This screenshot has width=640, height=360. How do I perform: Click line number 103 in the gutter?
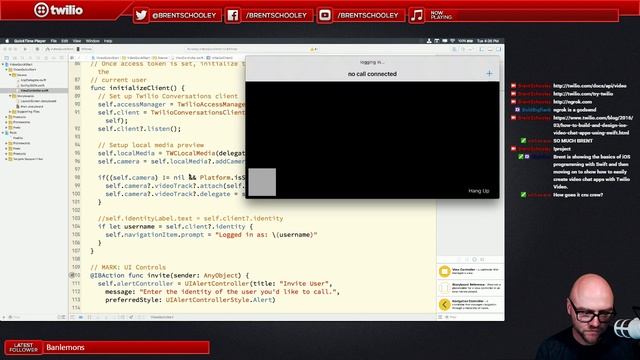76,218
